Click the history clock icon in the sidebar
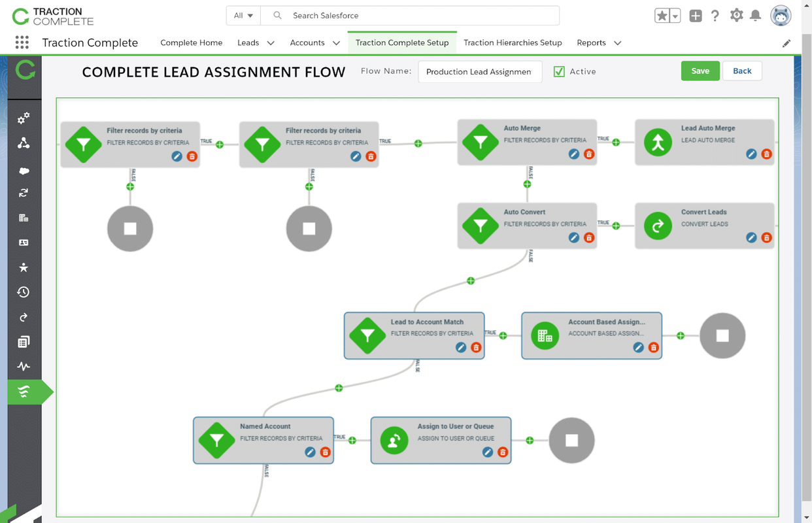Image resolution: width=812 pixels, height=523 pixels. 24,292
